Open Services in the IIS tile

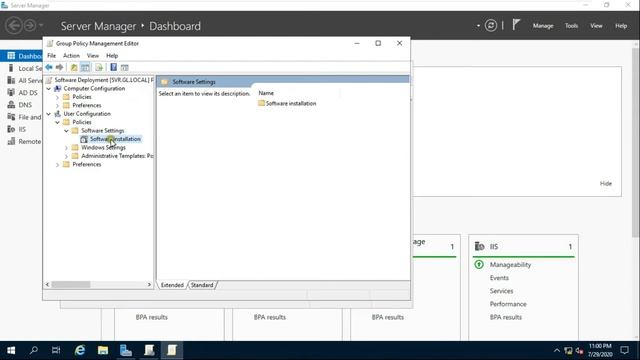(x=501, y=291)
